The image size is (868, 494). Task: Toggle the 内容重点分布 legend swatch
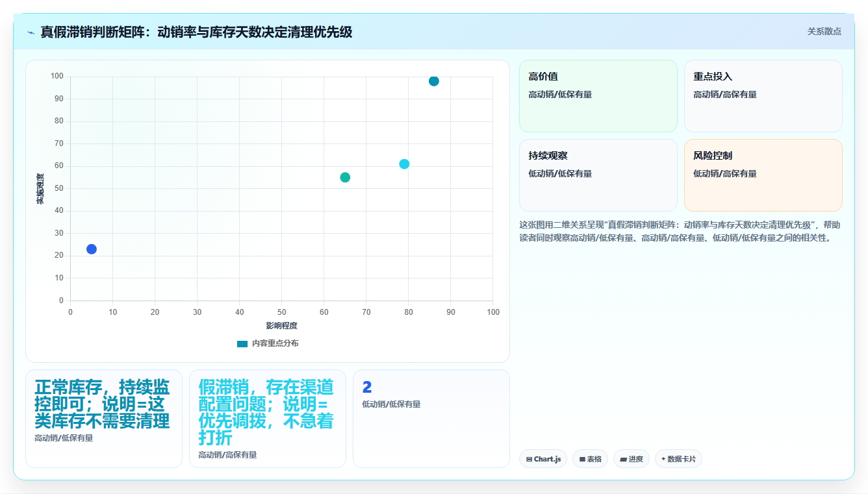(242, 343)
